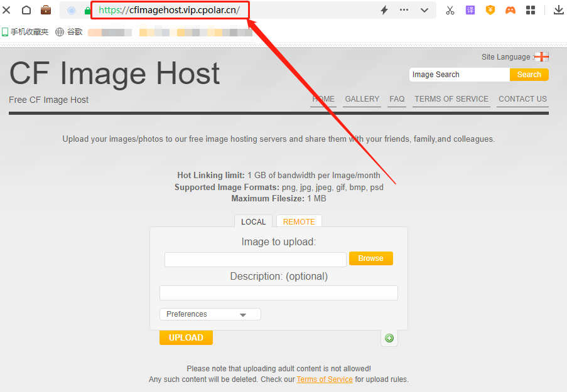Image resolution: width=567 pixels, height=392 pixels.
Task: Open the purple translate extension icon
Action: coord(470,10)
